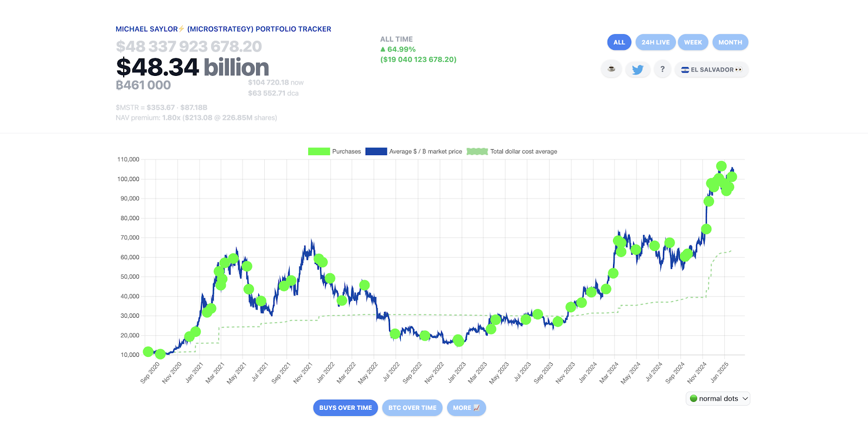
Task: Click the question mark help icon
Action: [x=662, y=69]
